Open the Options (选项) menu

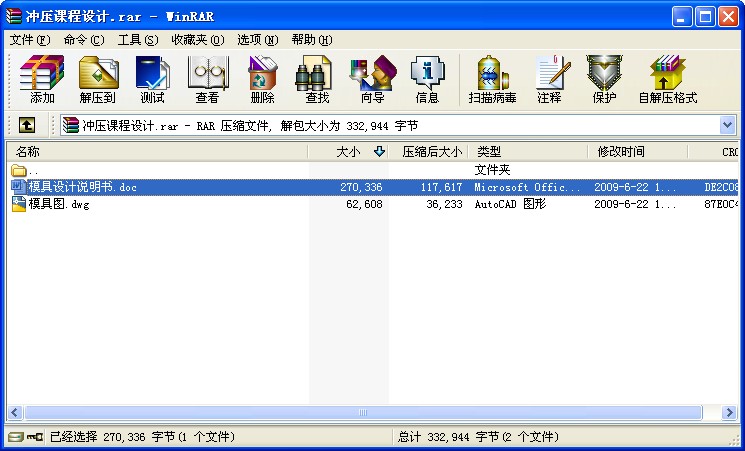(258, 40)
